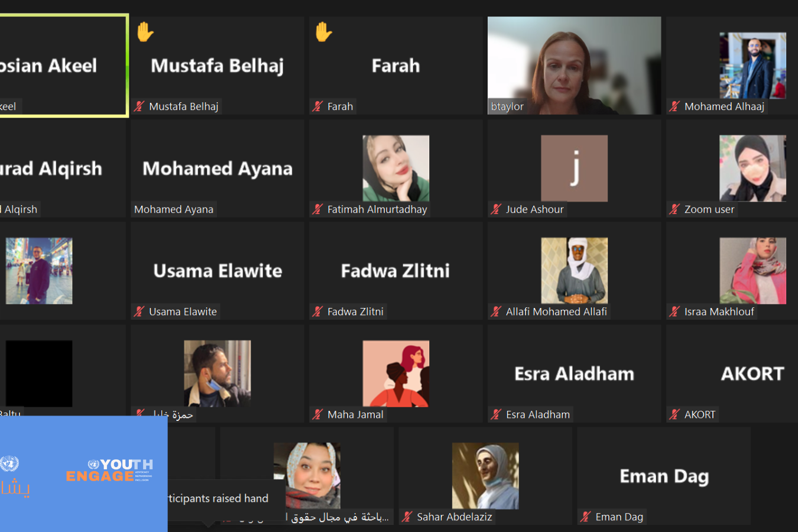Select the Esra Aladham participant tile
Image resolution: width=798 pixels, height=532 pixels.
(574, 374)
